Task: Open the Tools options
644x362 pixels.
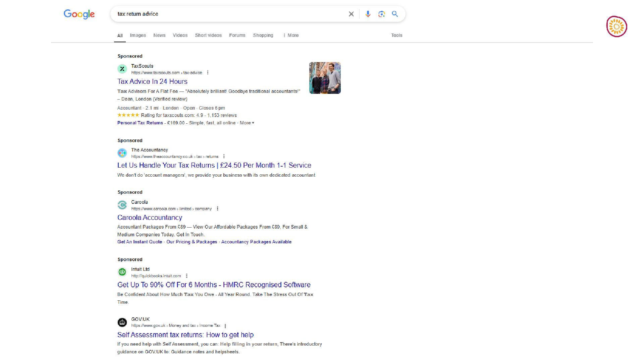Action: (x=396, y=35)
